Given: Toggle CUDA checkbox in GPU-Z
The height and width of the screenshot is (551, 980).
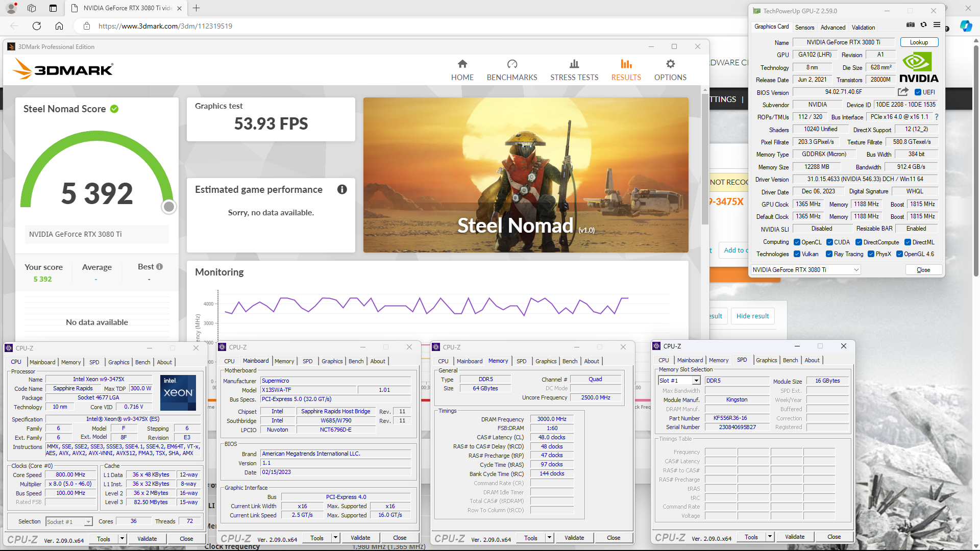Looking at the screenshot, I should pos(829,242).
